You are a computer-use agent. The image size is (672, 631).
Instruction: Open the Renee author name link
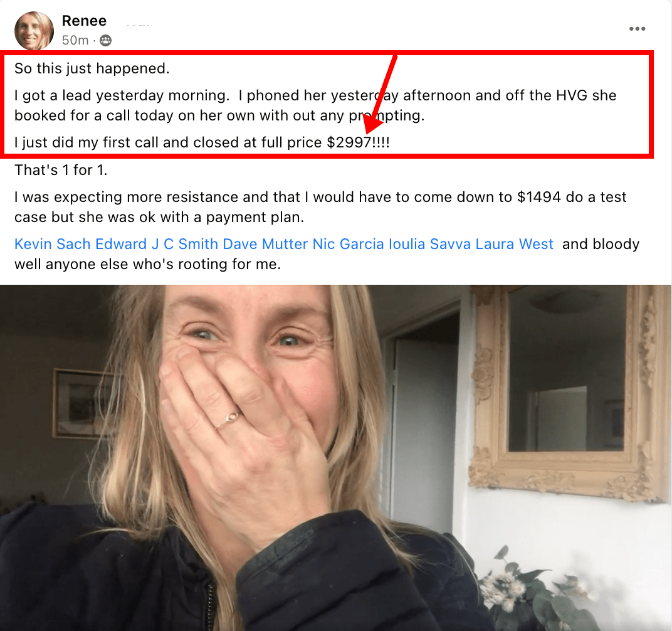[84, 21]
